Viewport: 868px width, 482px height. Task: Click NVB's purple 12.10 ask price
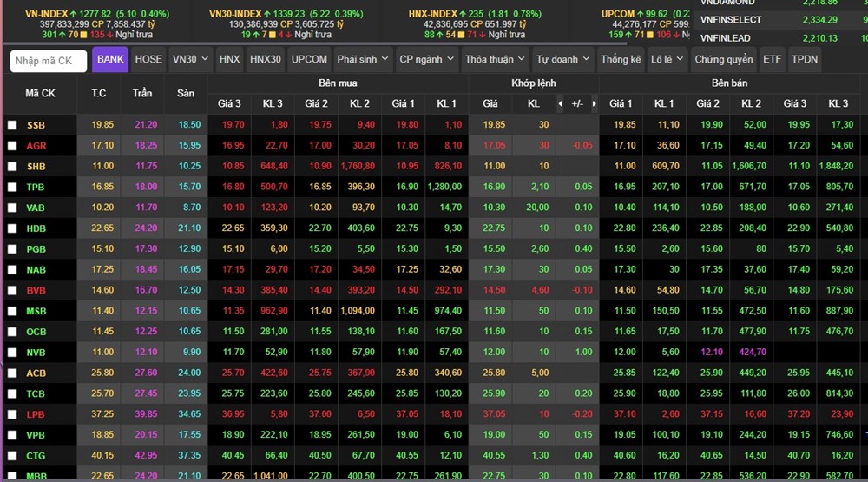point(712,352)
